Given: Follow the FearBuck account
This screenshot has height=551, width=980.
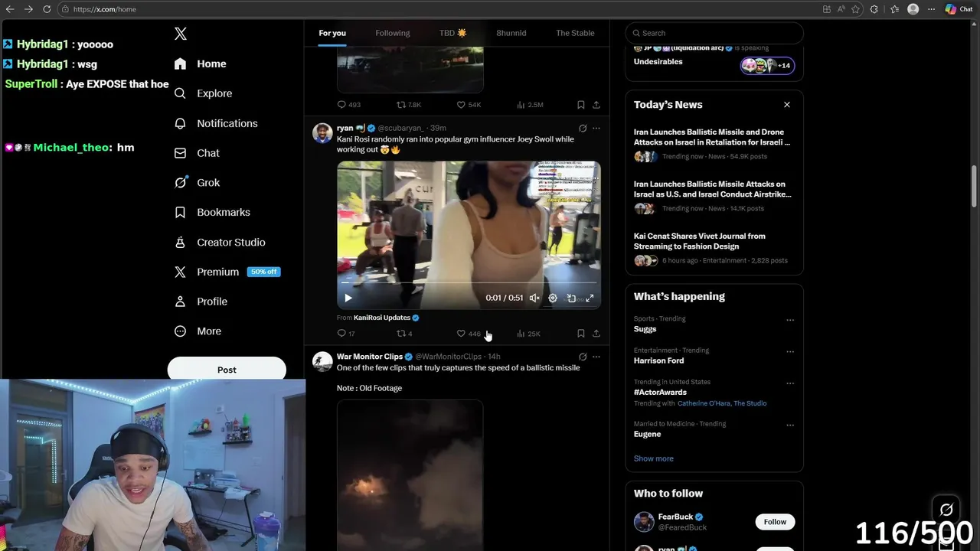Looking at the screenshot, I should (775, 522).
